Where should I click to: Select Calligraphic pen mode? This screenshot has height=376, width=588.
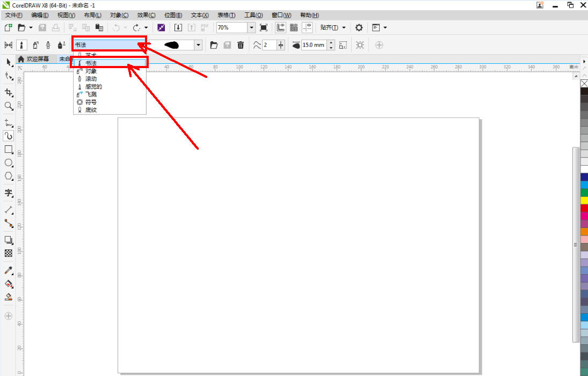pyautogui.click(x=48, y=45)
